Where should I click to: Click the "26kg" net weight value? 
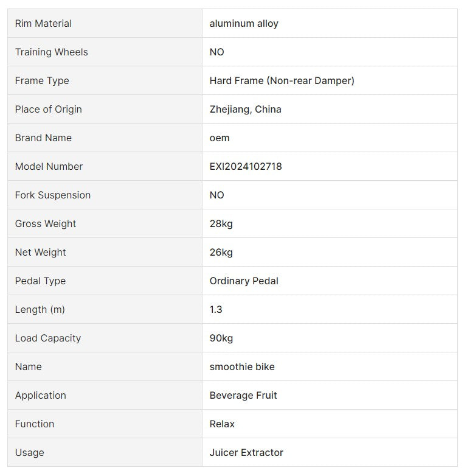pos(221,253)
